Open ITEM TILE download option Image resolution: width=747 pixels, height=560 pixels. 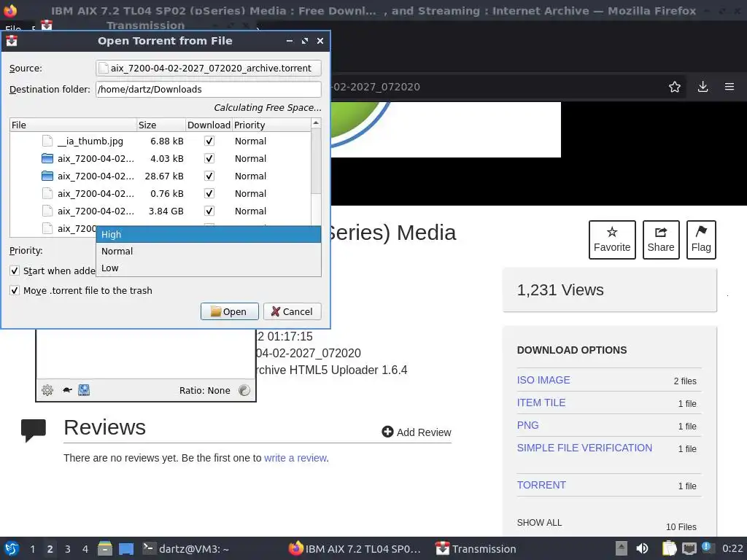(x=541, y=402)
